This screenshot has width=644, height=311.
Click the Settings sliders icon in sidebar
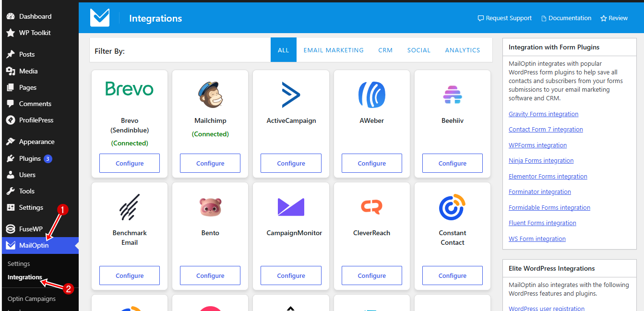(x=10, y=207)
